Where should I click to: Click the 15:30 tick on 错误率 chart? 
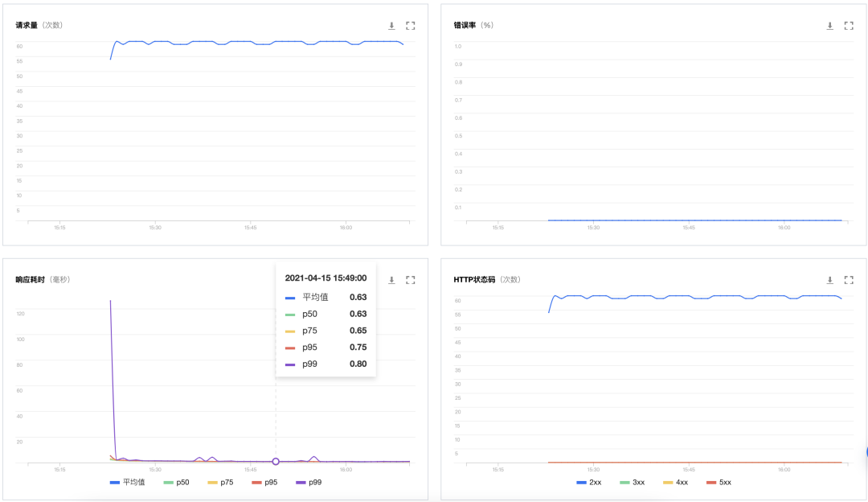click(593, 228)
